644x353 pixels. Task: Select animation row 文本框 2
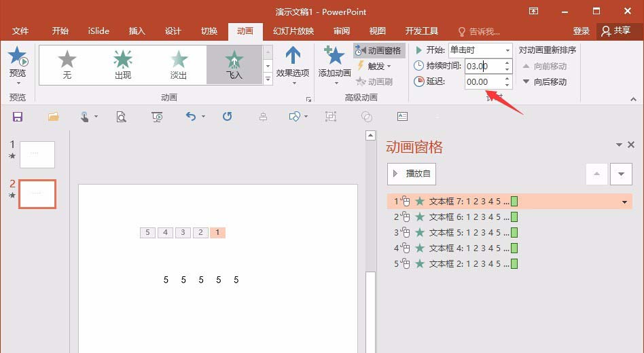(x=509, y=263)
